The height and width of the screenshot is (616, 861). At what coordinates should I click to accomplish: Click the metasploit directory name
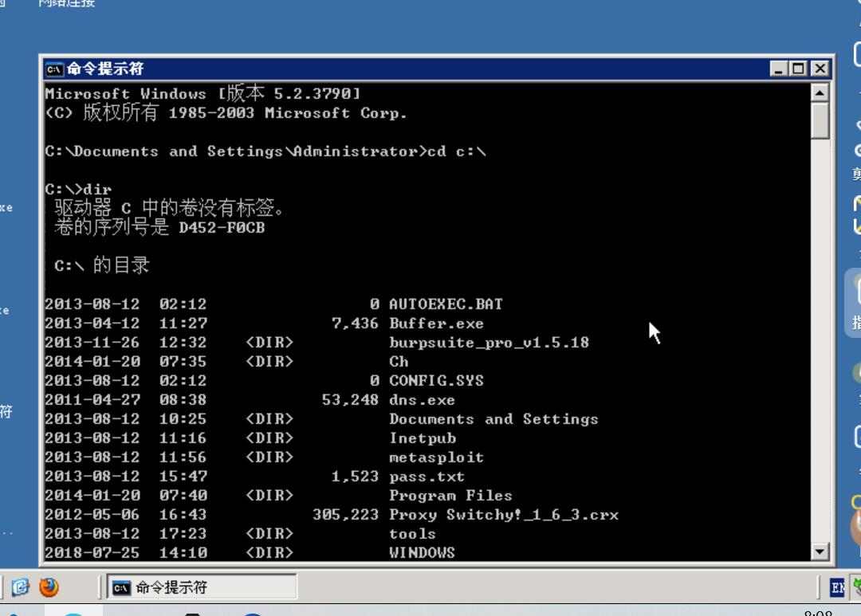point(437,457)
